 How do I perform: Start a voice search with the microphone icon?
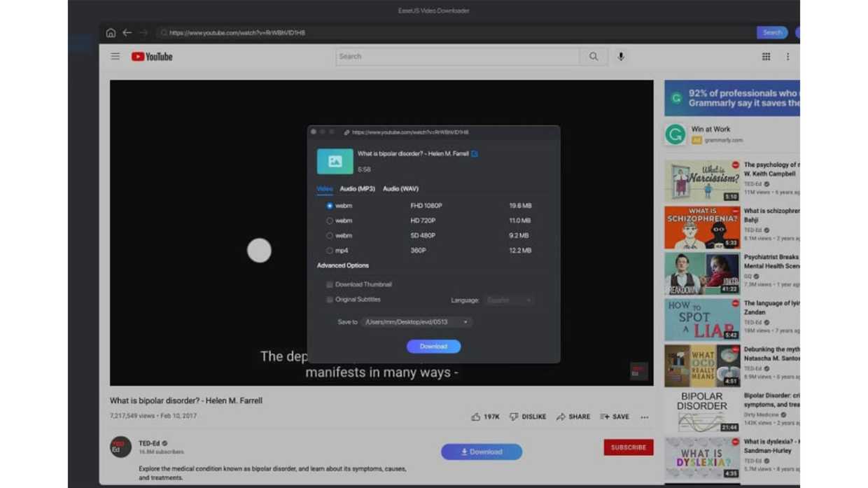point(621,57)
